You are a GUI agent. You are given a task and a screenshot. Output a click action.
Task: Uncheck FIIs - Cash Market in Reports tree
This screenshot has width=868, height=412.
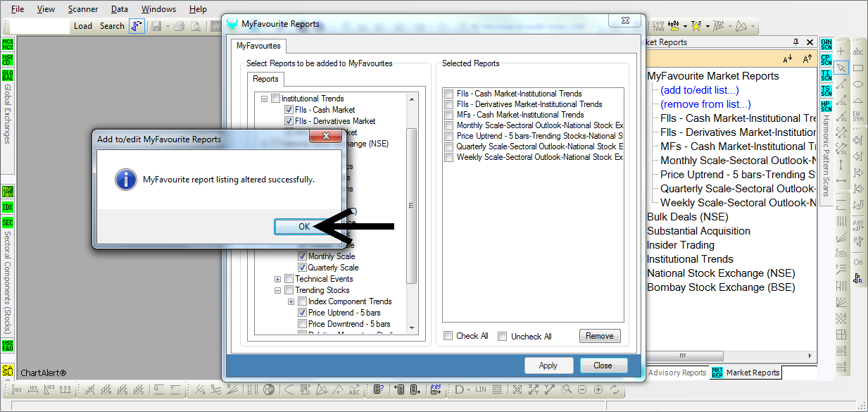[x=289, y=110]
